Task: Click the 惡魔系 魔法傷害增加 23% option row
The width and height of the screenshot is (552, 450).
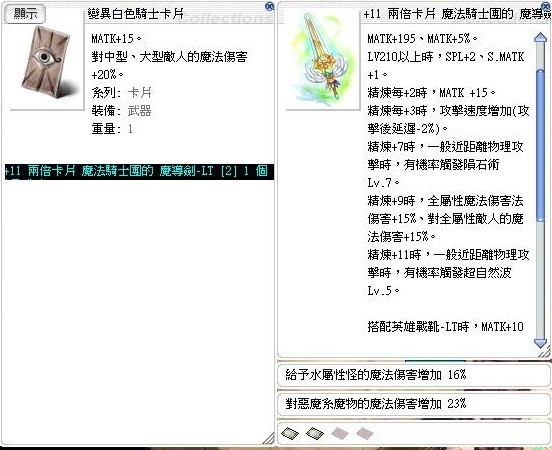Action: coord(414,404)
